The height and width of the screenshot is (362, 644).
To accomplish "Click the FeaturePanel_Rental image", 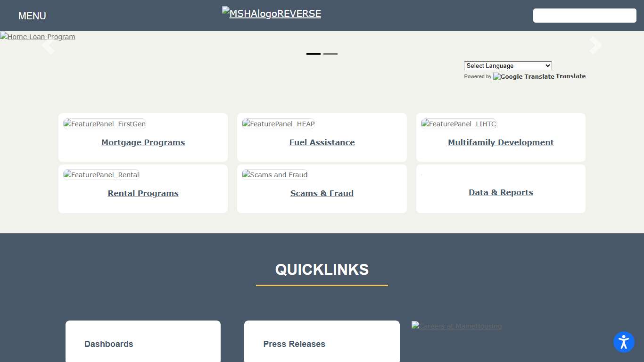I will point(101,175).
